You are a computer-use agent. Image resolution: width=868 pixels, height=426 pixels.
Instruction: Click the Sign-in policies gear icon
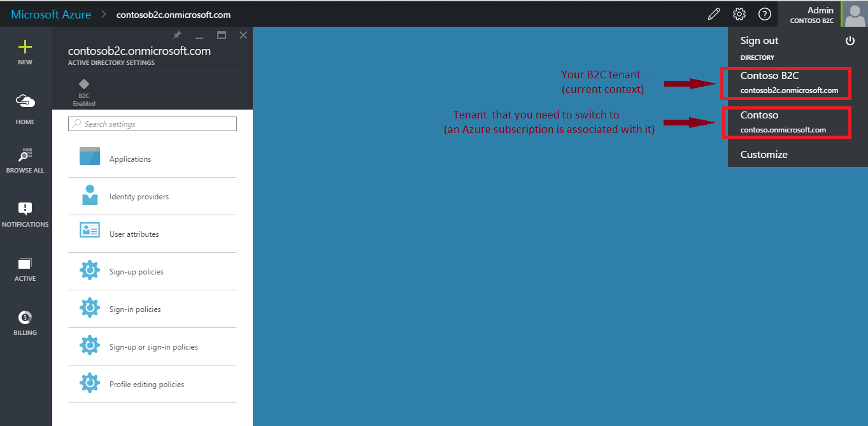(x=90, y=308)
